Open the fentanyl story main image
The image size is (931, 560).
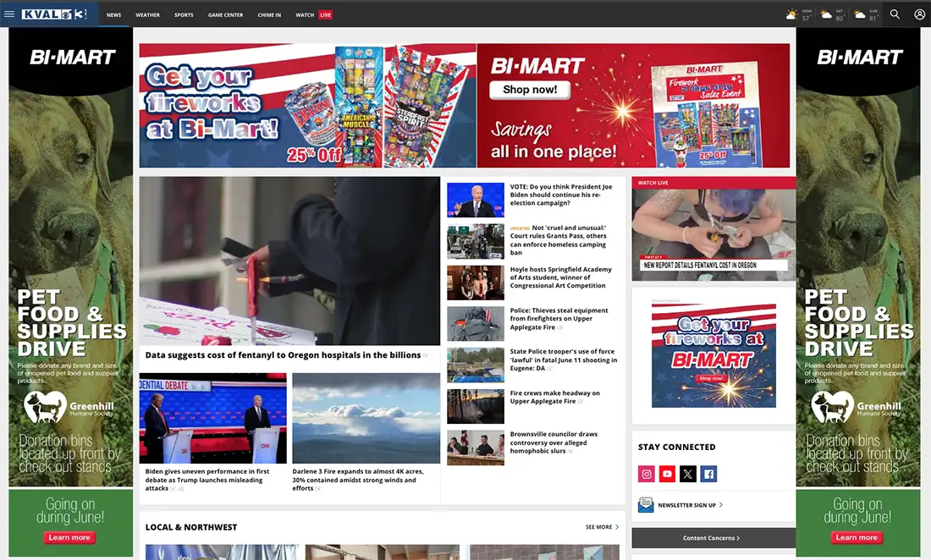pos(289,261)
